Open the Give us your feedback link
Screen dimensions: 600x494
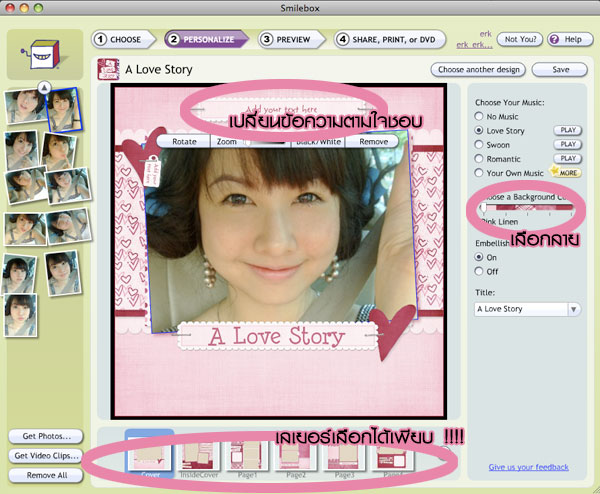pos(529,467)
